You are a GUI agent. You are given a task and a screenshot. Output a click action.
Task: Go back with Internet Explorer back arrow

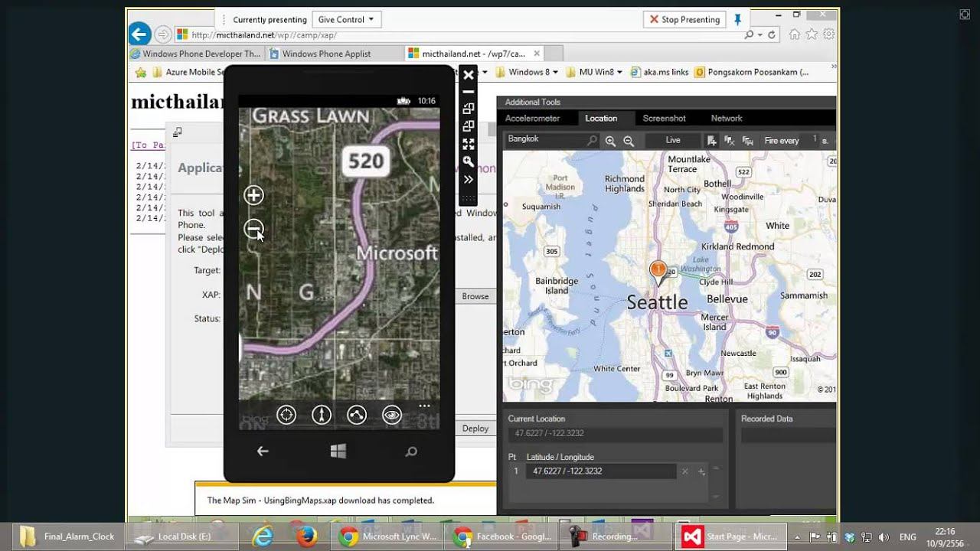point(139,34)
